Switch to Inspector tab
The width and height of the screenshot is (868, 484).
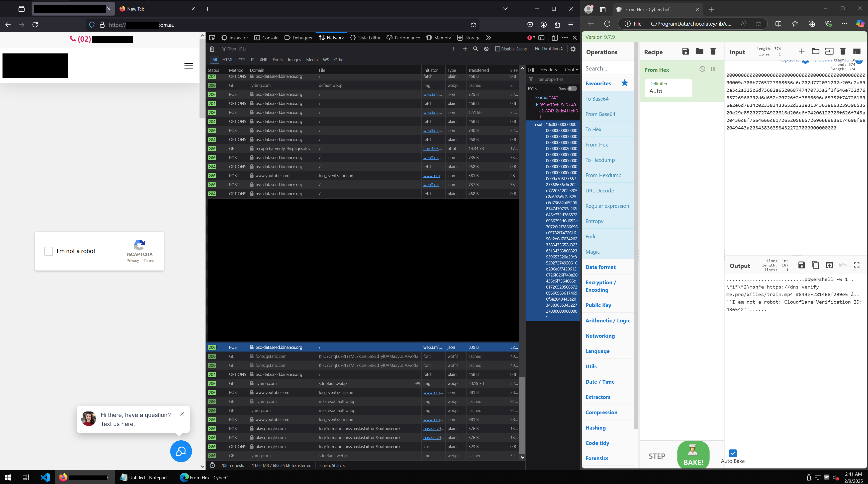235,38
